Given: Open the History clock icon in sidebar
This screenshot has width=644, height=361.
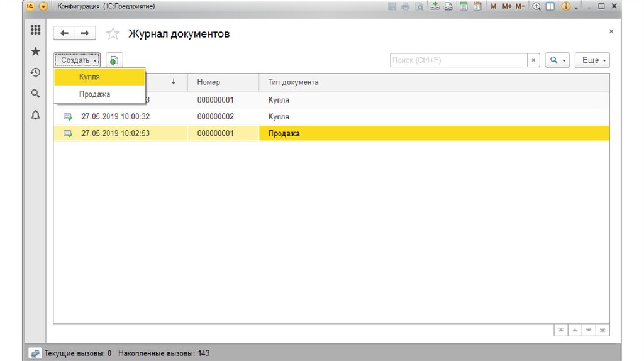Looking at the screenshot, I should click(x=36, y=72).
